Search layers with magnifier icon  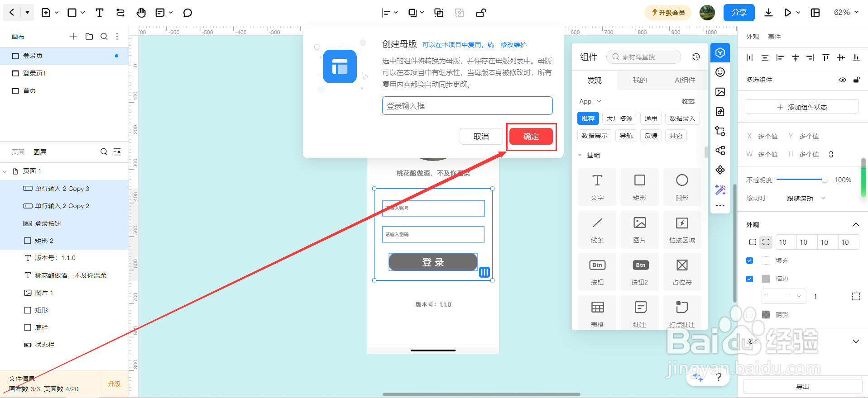coord(104,152)
